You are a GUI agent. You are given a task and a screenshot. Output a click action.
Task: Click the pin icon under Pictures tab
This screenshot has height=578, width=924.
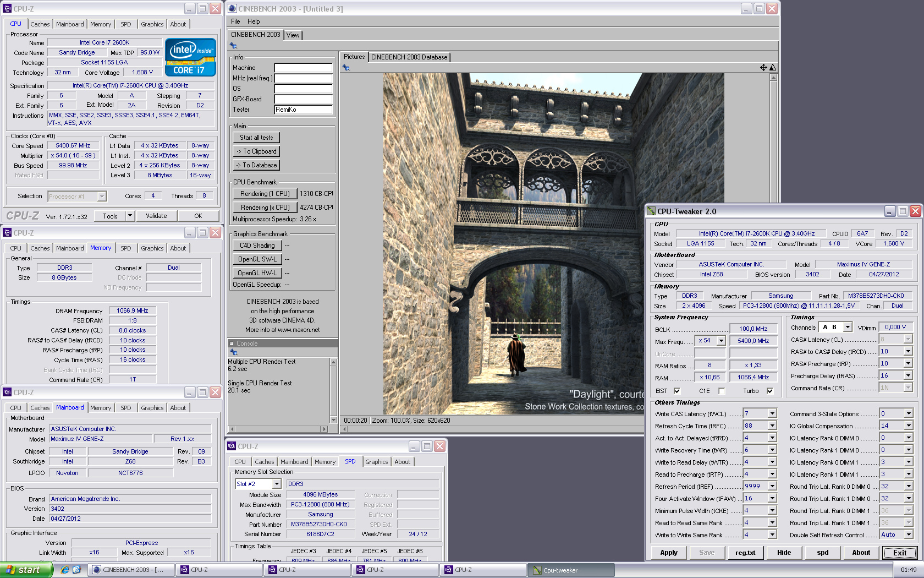tap(346, 68)
